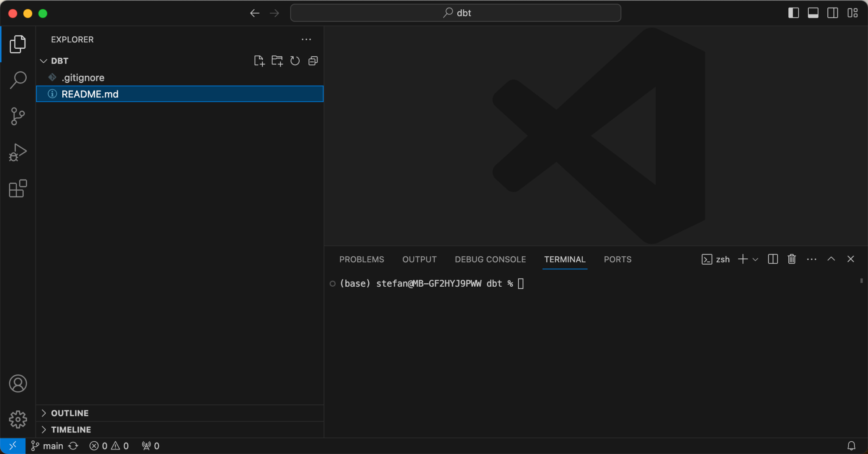Click the New File icon in Explorer
Screen dimensions: 868x454
tap(259, 61)
